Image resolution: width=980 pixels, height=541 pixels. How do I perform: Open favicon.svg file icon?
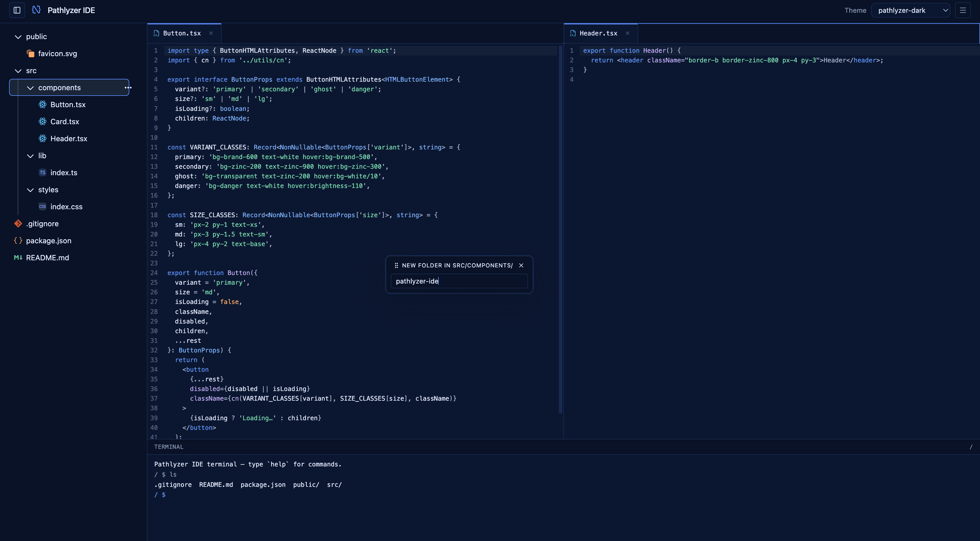tap(30, 54)
